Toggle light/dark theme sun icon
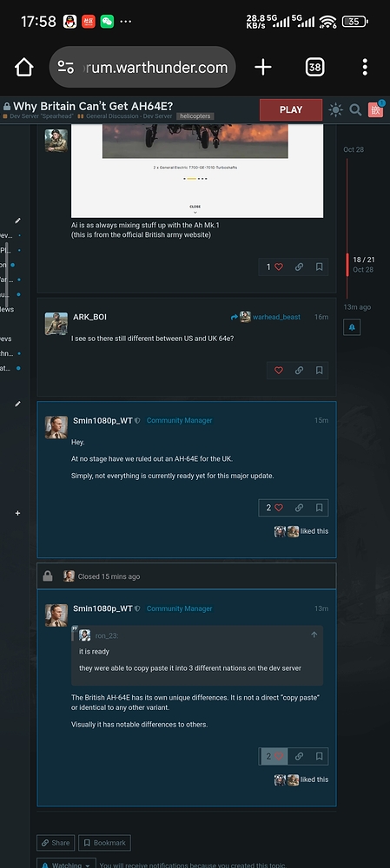The image size is (390, 868). 335,109
